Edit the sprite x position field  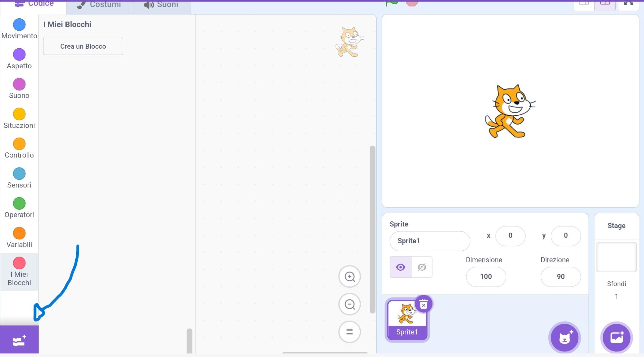510,236
